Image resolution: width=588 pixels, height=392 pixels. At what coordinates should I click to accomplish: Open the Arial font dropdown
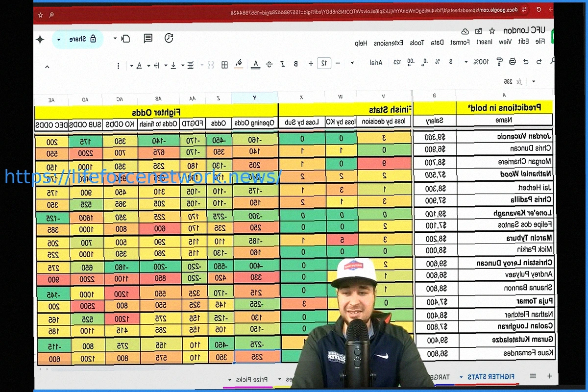(376, 62)
